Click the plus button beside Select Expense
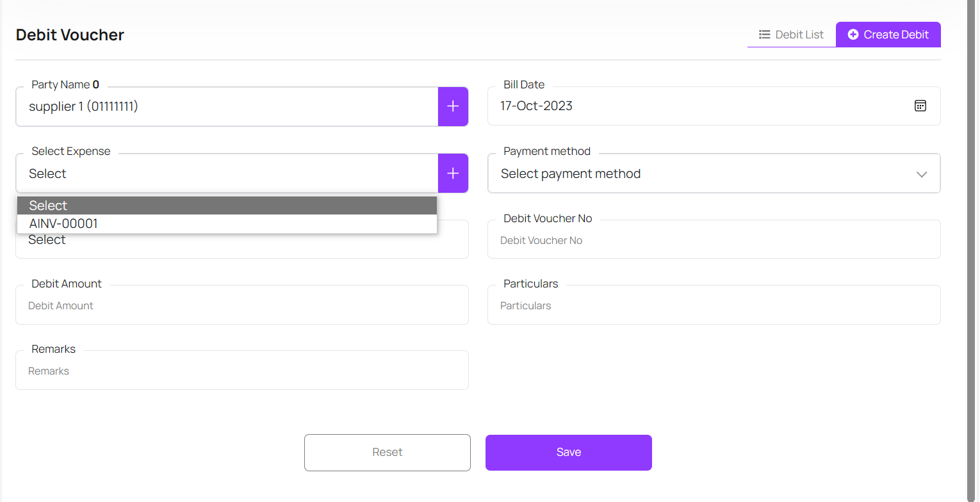Viewport: 980px width, 502px height. pyautogui.click(x=453, y=173)
